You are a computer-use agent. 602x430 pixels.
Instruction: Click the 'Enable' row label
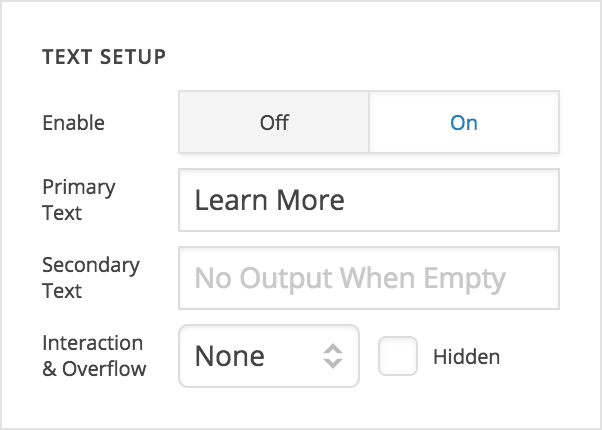(73, 123)
